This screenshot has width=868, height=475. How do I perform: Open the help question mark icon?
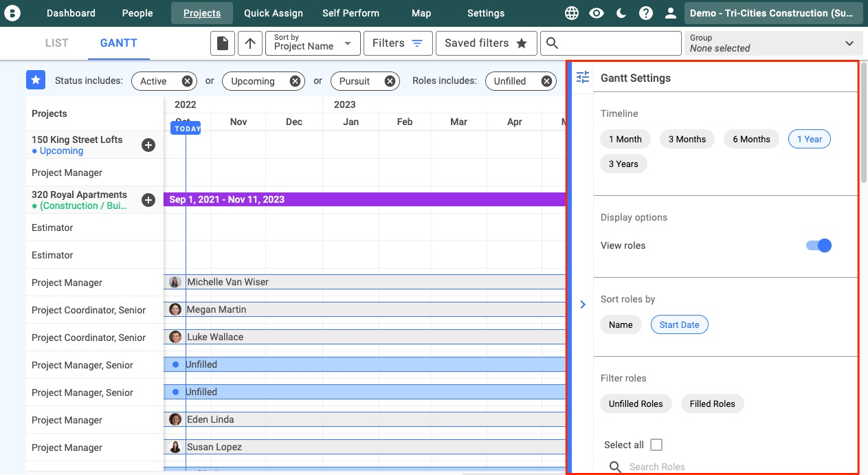point(646,13)
